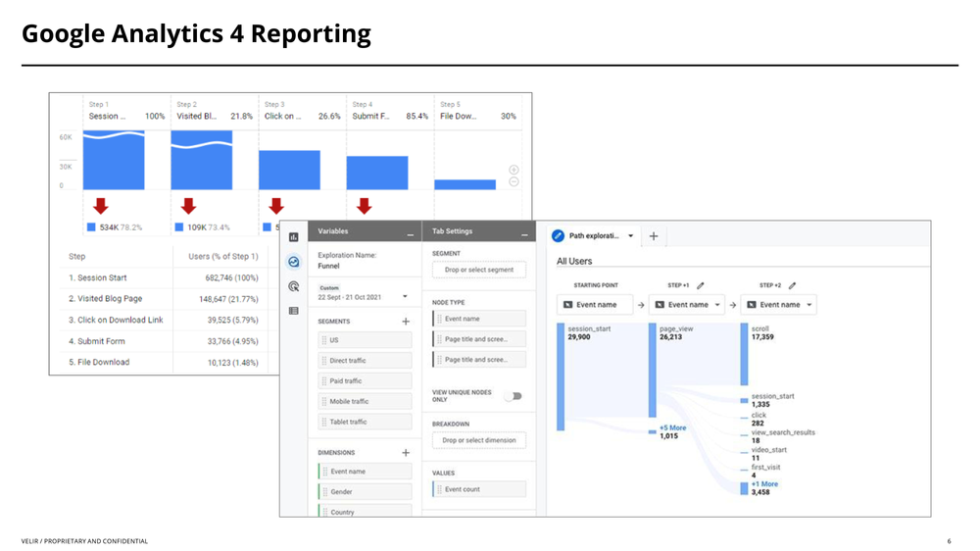The width and height of the screenshot is (980, 551).
Task: Switch to the Path exploration tab
Action: [x=594, y=235]
